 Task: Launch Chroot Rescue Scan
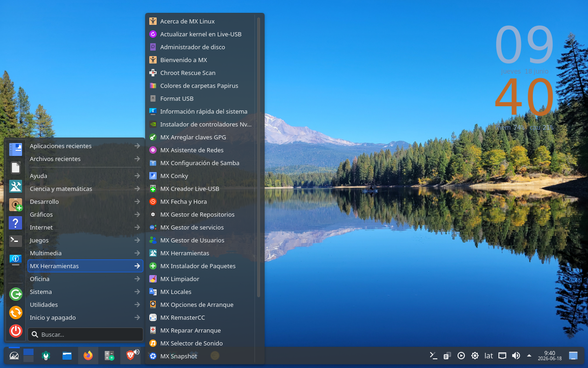click(200, 73)
